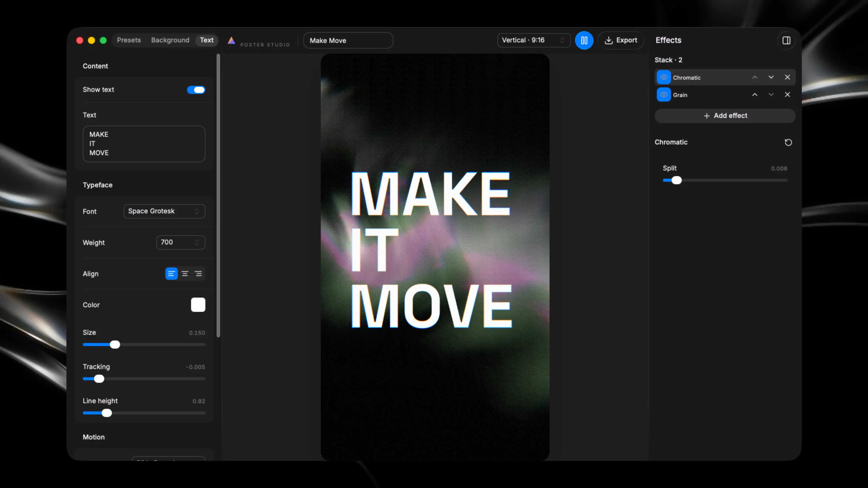The image size is (868, 488).
Task: Click the Poster Studio logo icon
Action: click(231, 40)
